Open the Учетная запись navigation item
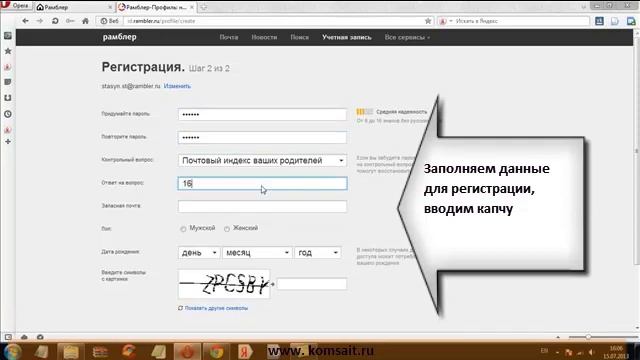The height and width of the screenshot is (360, 640). pyautogui.click(x=347, y=37)
